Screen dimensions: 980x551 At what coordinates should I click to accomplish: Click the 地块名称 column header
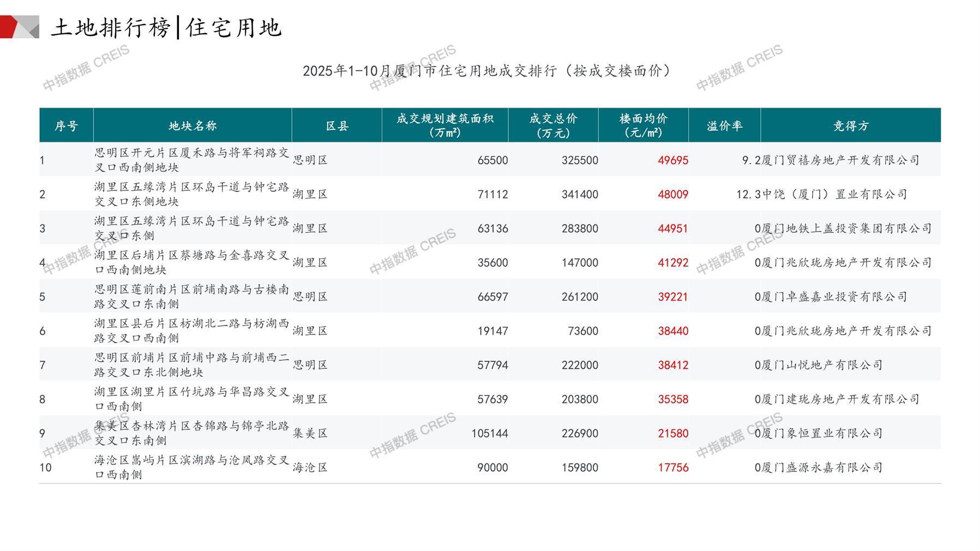[193, 126]
